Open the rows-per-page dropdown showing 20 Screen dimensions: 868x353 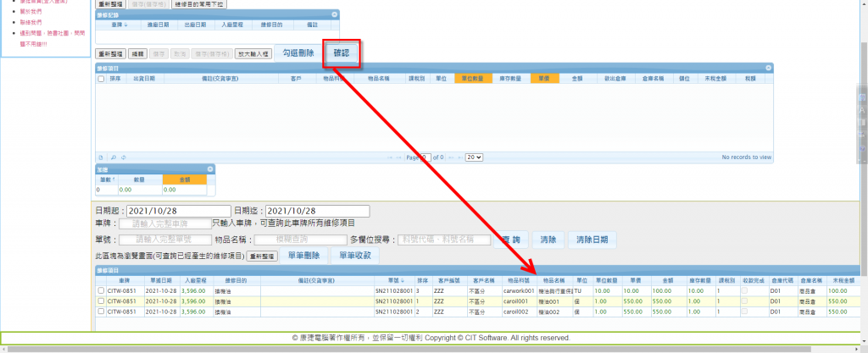tap(475, 157)
